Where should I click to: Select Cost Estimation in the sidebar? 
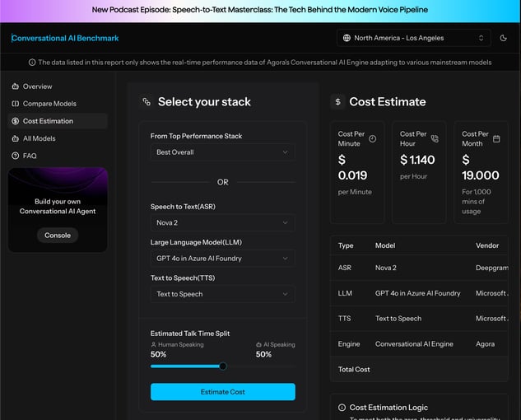[58, 121]
